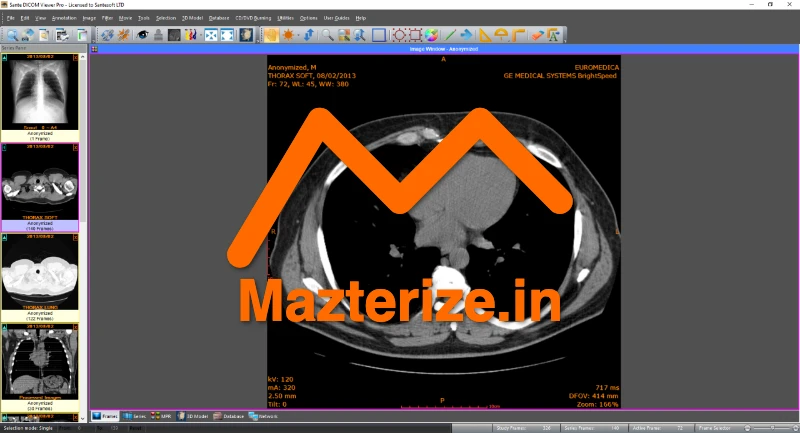Select the text annotation tool
Screen dimensions: 800x433
point(554,35)
